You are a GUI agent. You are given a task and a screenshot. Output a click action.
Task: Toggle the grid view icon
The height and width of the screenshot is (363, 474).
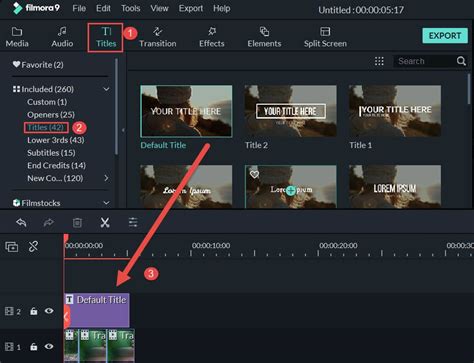point(379,61)
